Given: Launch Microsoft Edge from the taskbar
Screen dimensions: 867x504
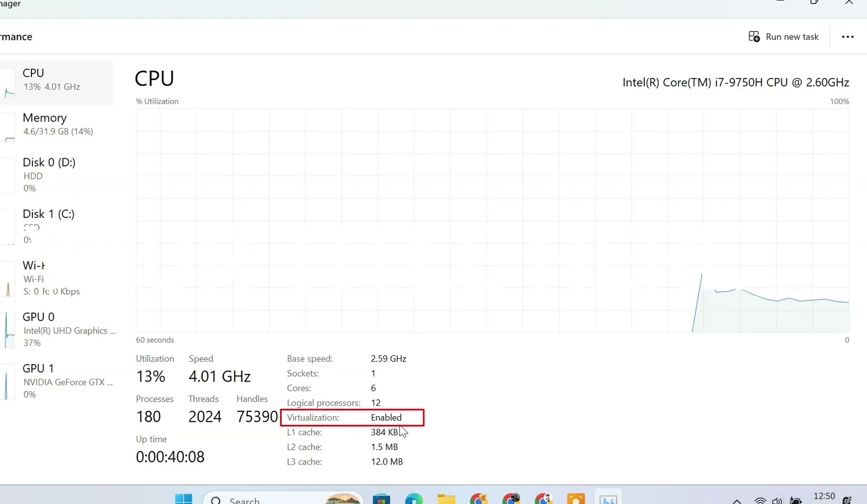Looking at the screenshot, I should (414, 499).
